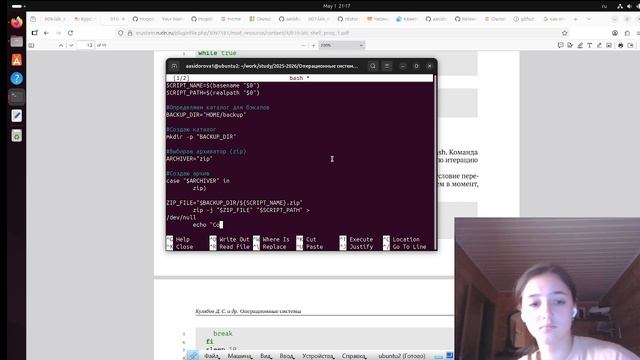Open the Trash from the dock

coord(17,136)
